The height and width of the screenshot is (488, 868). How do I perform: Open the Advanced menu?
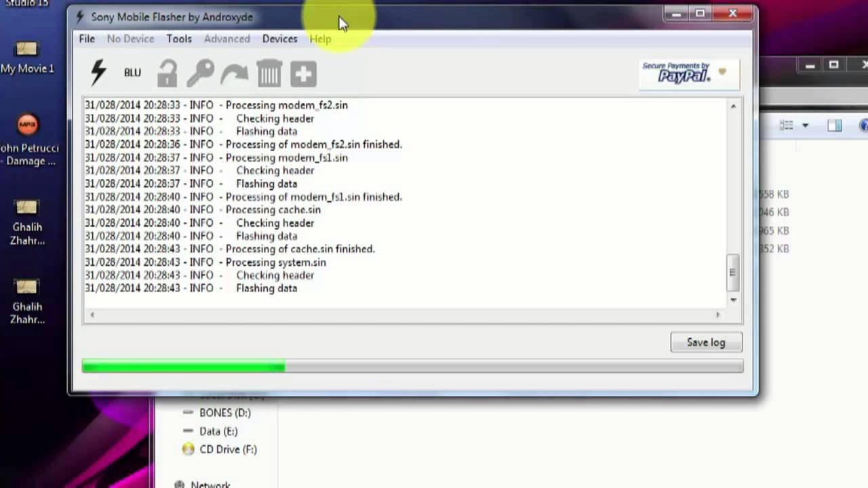click(226, 39)
